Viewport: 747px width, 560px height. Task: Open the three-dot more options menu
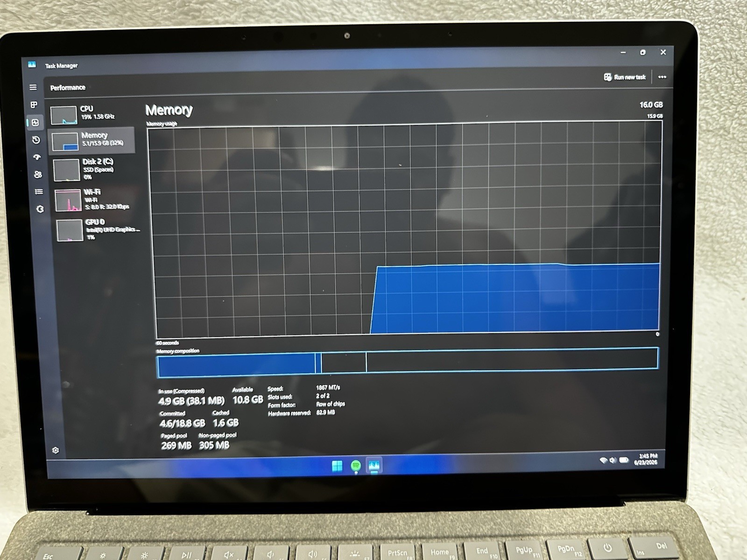coord(662,77)
